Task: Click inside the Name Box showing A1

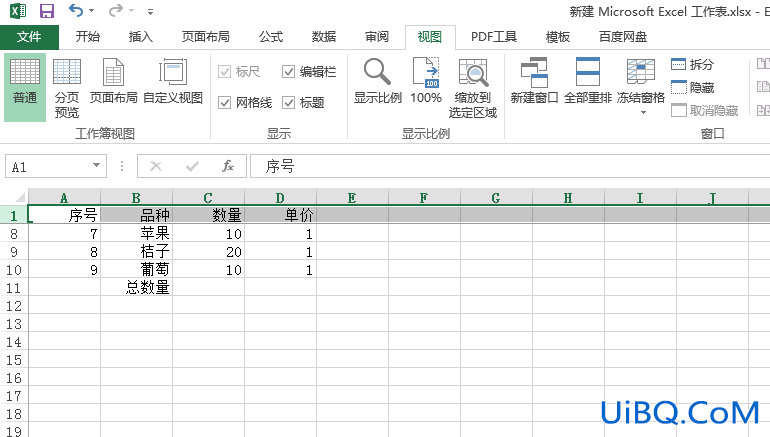Action: [x=47, y=167]
